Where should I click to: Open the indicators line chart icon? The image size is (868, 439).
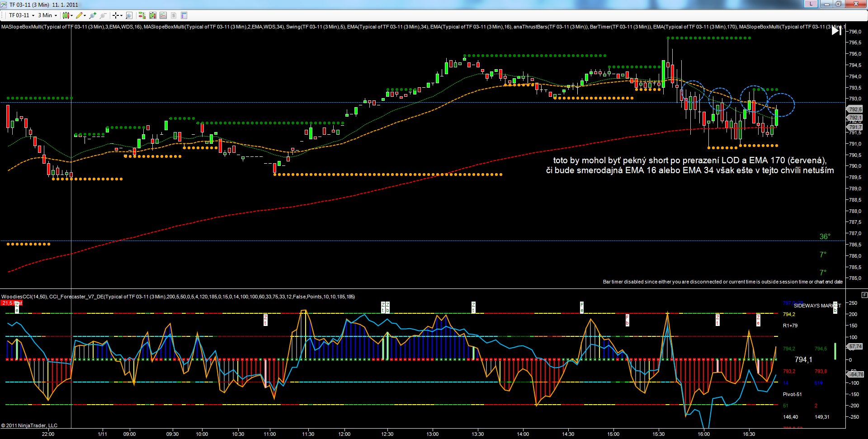[163, 15]
